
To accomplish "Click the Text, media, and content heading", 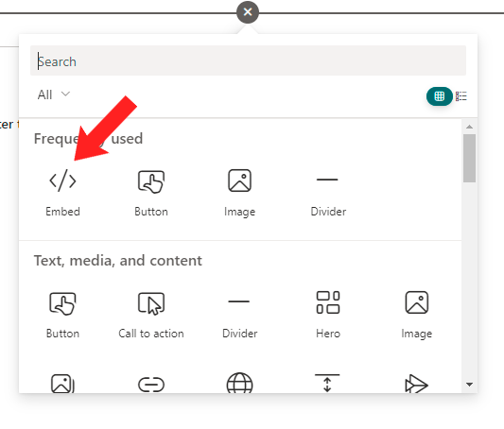I will (x=118, y=261).
